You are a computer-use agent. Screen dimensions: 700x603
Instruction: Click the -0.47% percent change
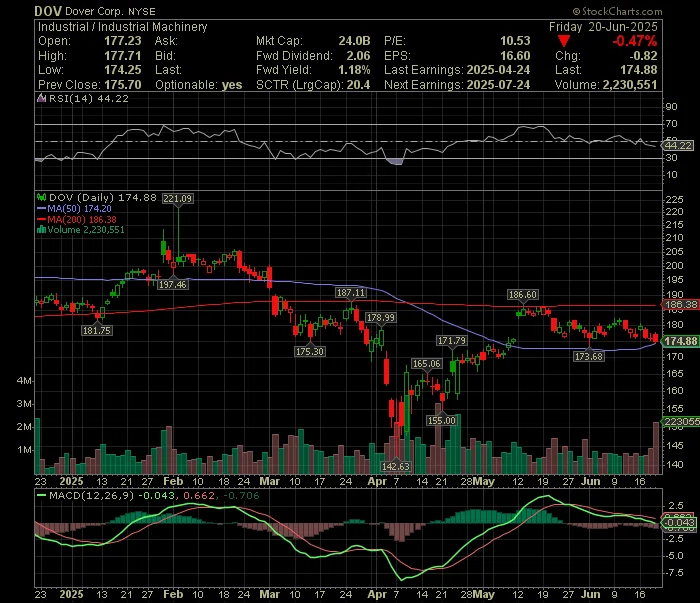634,42
